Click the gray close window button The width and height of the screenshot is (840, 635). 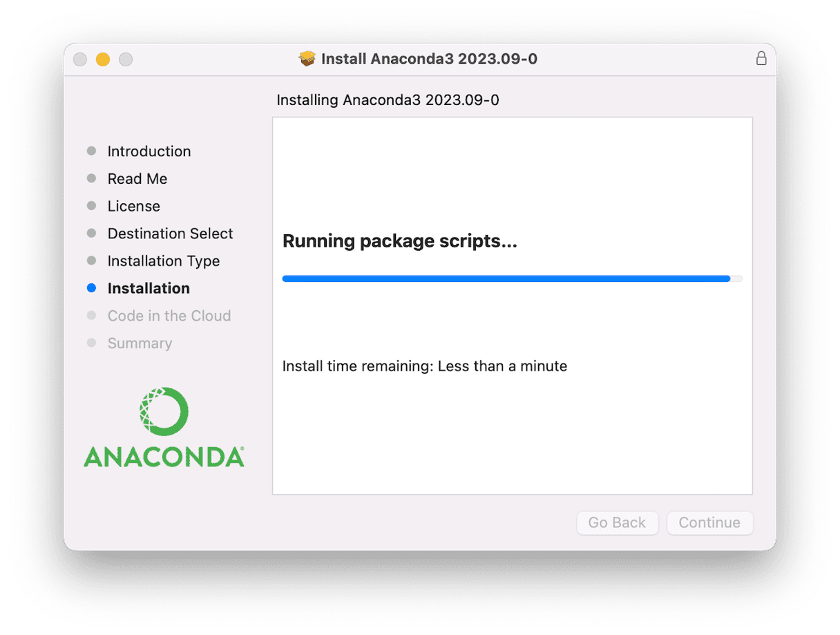click(80, 59)
